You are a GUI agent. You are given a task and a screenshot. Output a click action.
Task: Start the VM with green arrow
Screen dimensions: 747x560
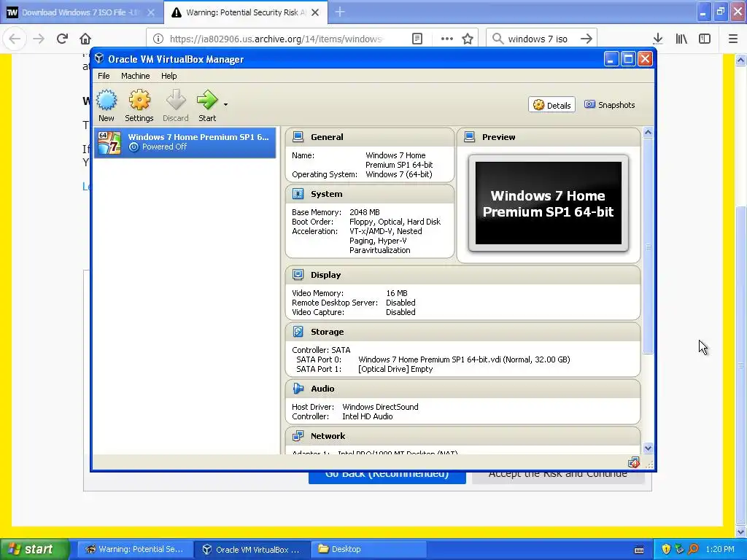[x=206, y=100]
